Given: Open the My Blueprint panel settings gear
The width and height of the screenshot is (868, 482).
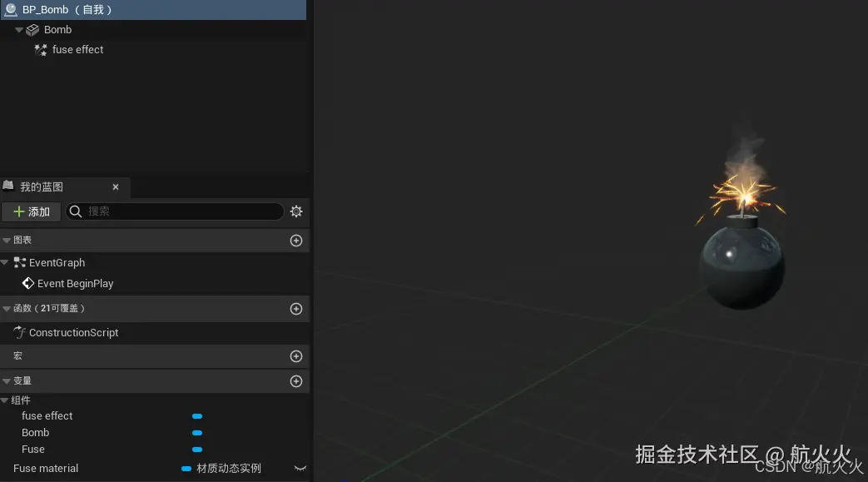Looking at the screenshot, I should 296,211.
